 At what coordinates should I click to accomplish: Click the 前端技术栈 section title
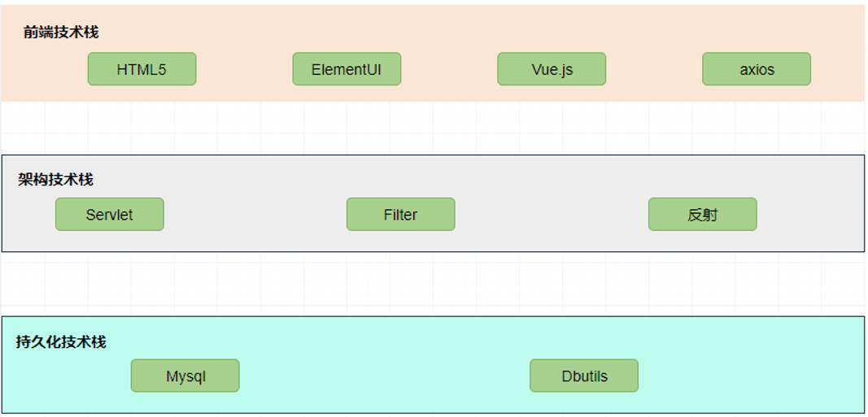pos(61,33)
